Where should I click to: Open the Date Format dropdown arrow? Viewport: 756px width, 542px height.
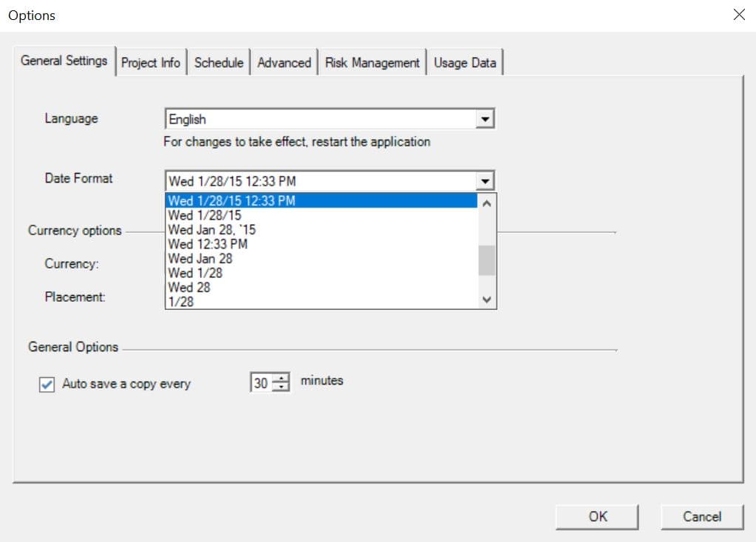click(x=486, y=180)
